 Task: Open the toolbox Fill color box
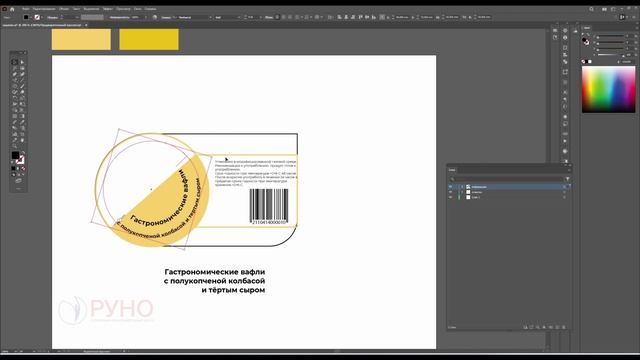(x=15, y=156)
